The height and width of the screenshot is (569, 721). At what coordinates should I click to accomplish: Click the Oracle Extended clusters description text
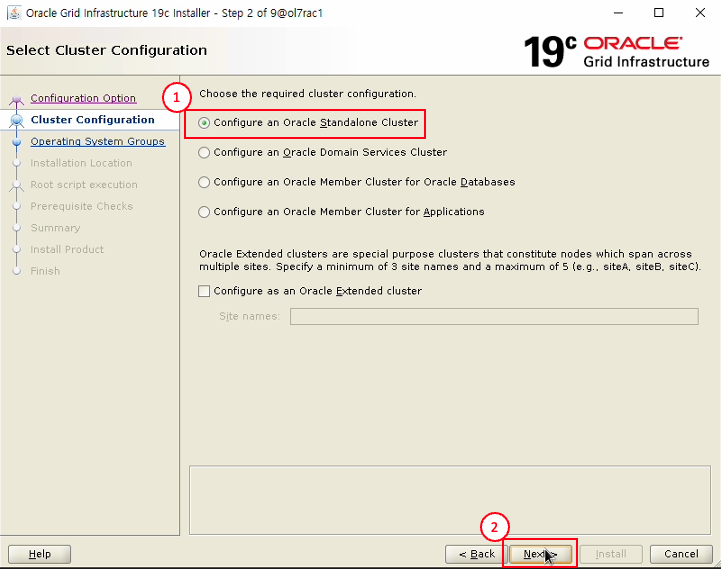tap(450, 260)
